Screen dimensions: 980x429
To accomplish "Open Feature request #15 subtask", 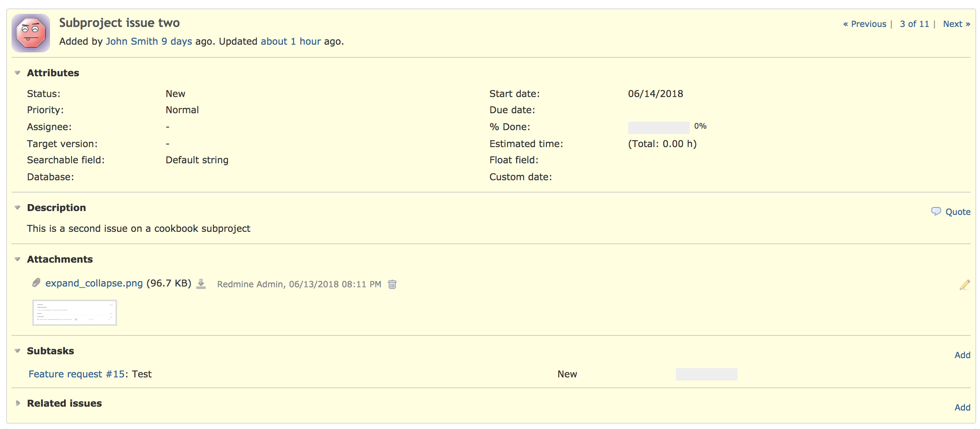I will [77, 374].
